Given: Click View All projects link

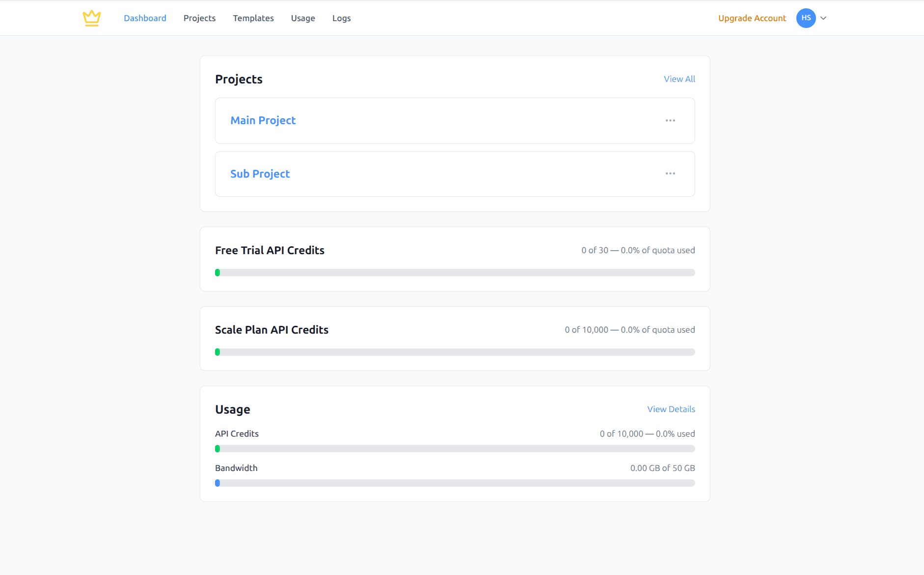Looking at the screenshot, I should point(679,79).
